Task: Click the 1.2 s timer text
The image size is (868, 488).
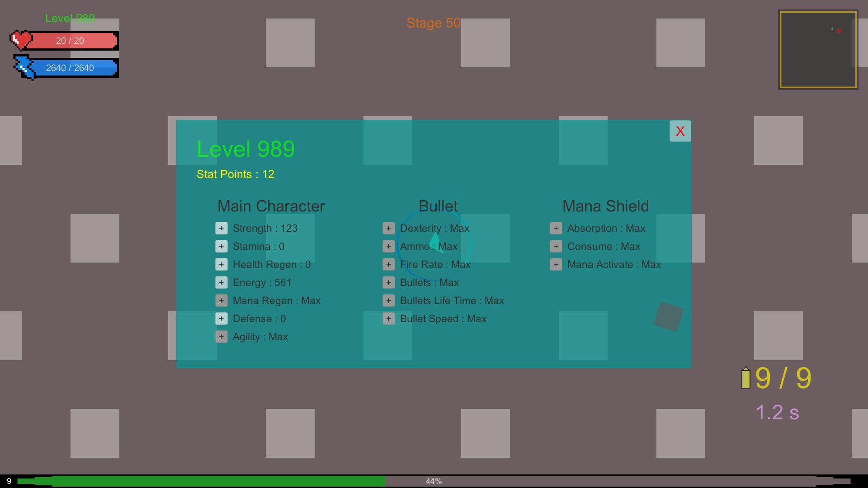Action: coord(778,413)
